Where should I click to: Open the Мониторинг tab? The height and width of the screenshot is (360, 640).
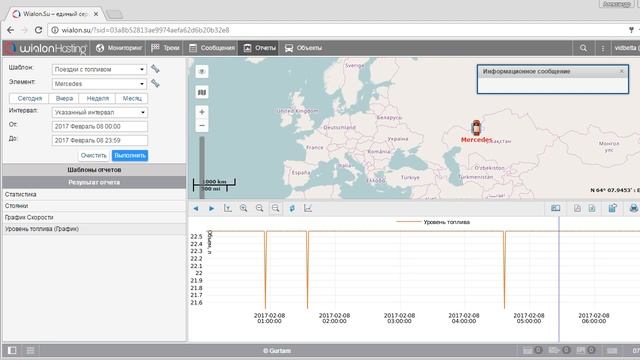119,48
